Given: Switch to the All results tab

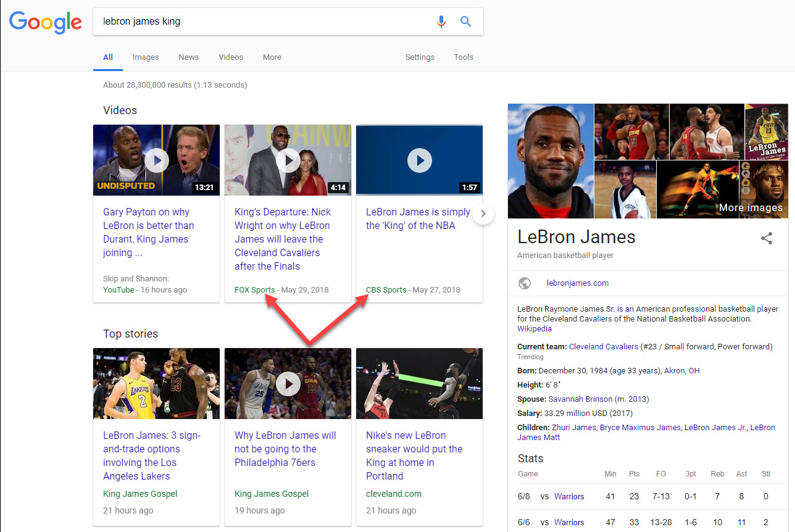Looking at the screenshot, I should [x=108, y=57].
